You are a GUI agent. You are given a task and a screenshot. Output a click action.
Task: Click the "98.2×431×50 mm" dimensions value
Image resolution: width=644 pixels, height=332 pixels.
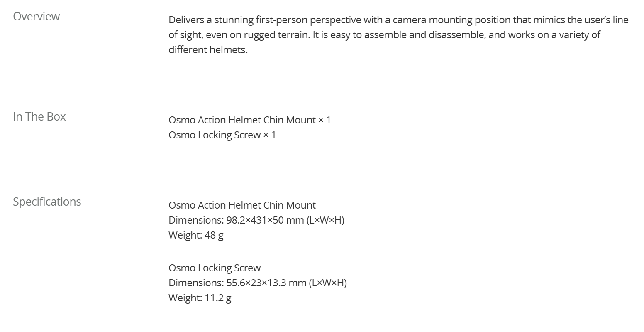[265, 220]
